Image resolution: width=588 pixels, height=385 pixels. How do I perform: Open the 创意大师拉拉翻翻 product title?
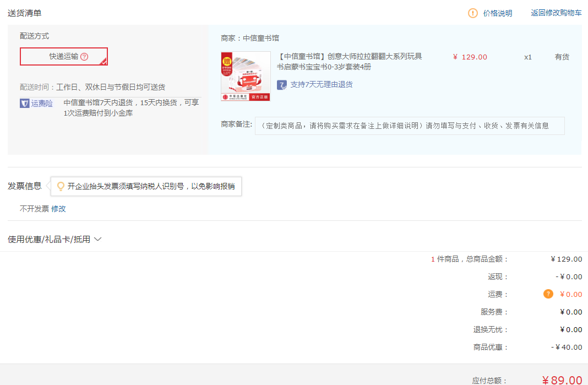click(x=350, y=62)
